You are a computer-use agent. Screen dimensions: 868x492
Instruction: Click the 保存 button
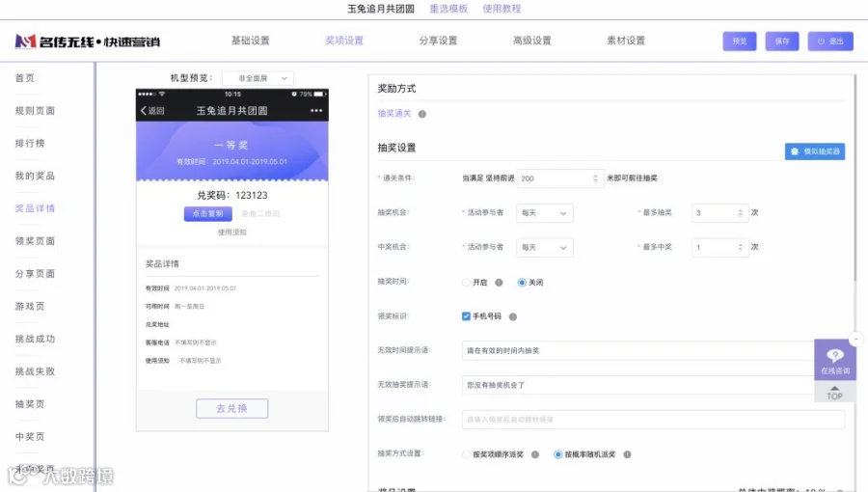point(782,41)
